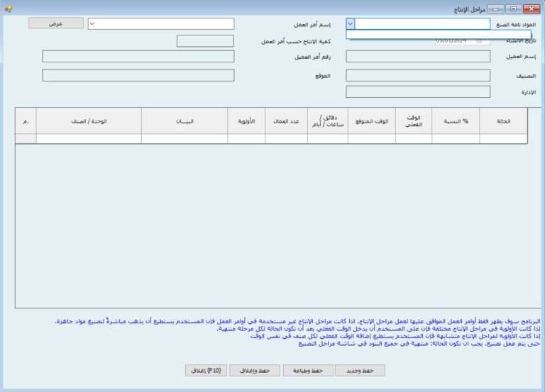
Task: Click the إسم العميل label
Action: 521,57
